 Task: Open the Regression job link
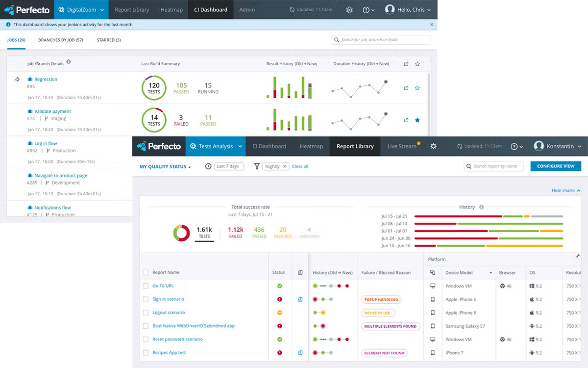click(46, 79)
